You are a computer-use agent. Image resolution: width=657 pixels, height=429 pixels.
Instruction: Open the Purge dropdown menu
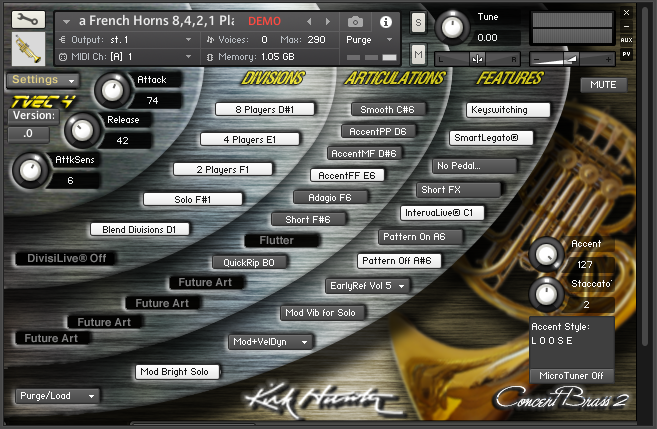coord(369,40)
